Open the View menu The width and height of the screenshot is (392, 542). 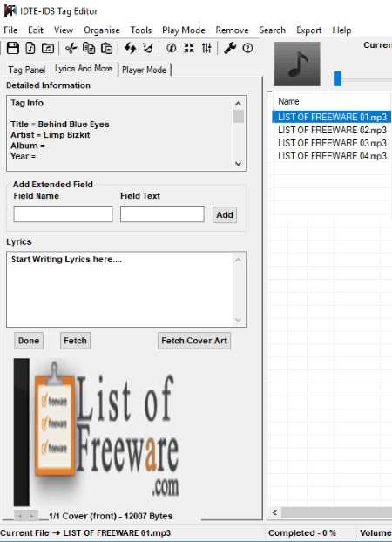coord(64,30)
